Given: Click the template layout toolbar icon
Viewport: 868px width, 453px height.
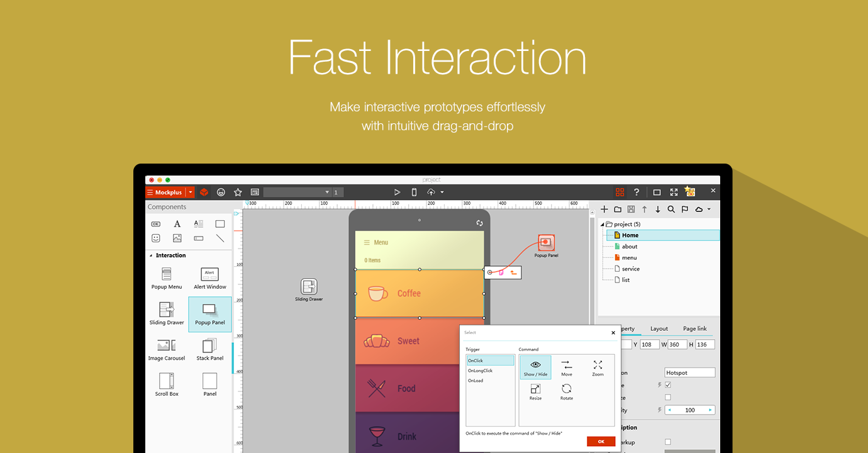Looking at the screenshot, I should point(255,192).
